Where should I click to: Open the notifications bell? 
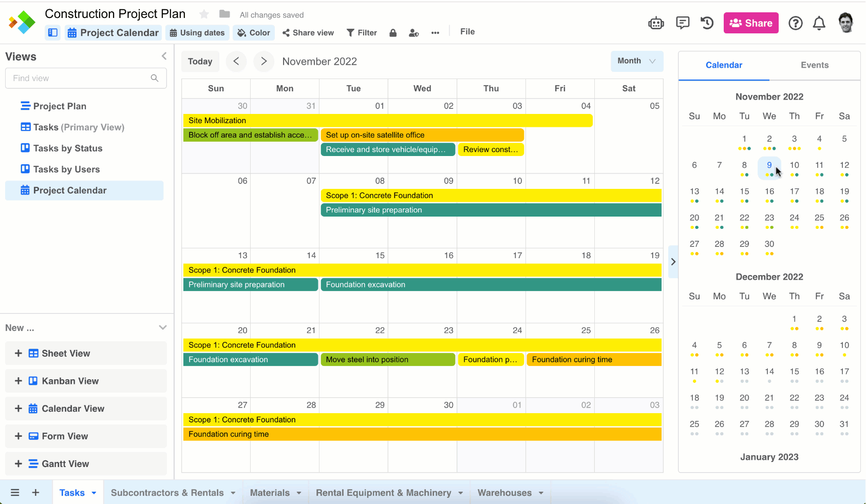(x=819, y=23)
